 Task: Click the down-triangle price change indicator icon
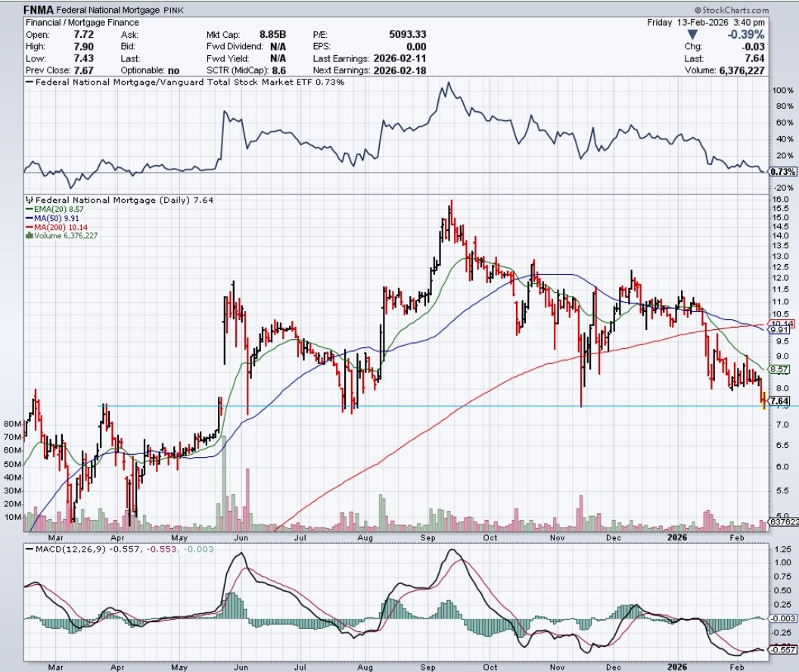click(x=692, y=35)
